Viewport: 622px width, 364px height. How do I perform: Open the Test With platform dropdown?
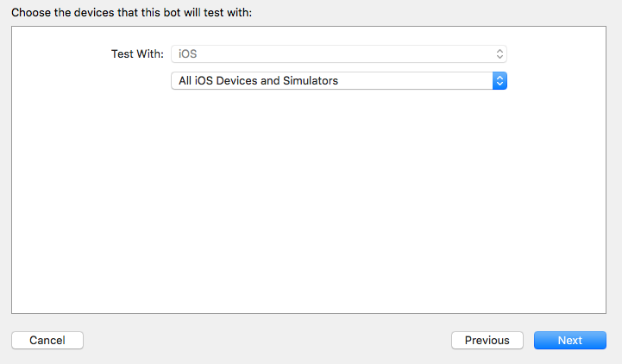[x=338, y=53]
